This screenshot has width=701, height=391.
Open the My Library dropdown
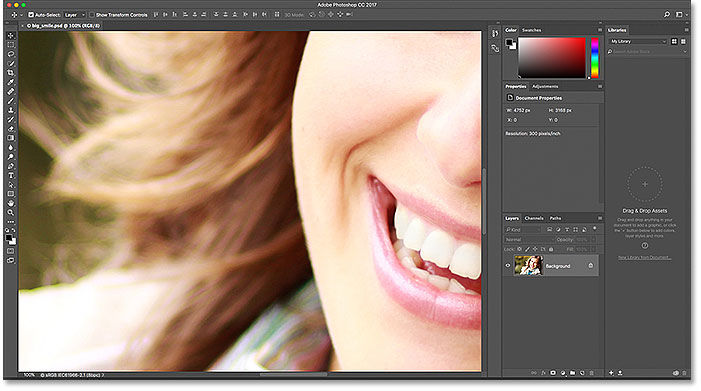tap(638, 41)
